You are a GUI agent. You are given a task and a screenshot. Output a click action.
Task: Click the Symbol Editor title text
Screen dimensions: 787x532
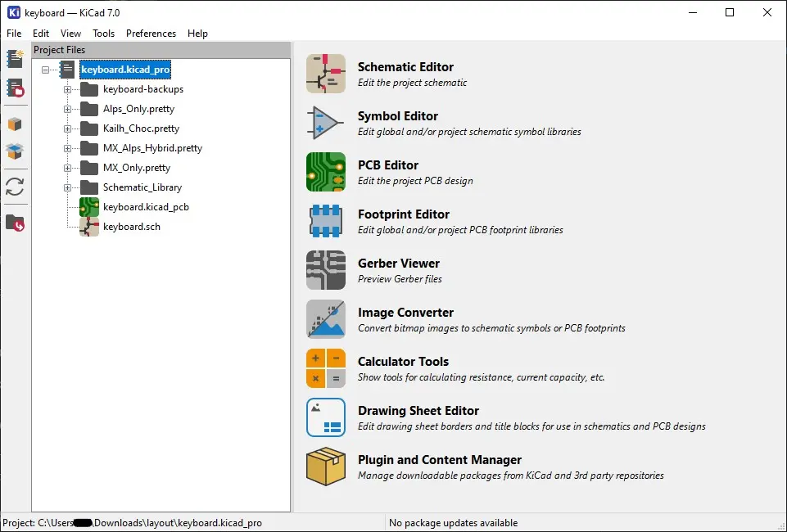pyautogui.click(x=398, y=116)
